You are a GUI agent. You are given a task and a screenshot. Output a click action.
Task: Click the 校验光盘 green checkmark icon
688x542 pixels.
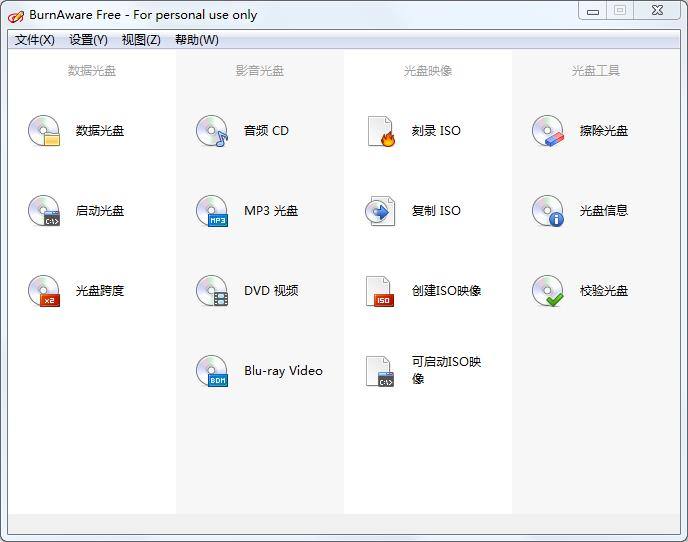click(x=548, y=291)
